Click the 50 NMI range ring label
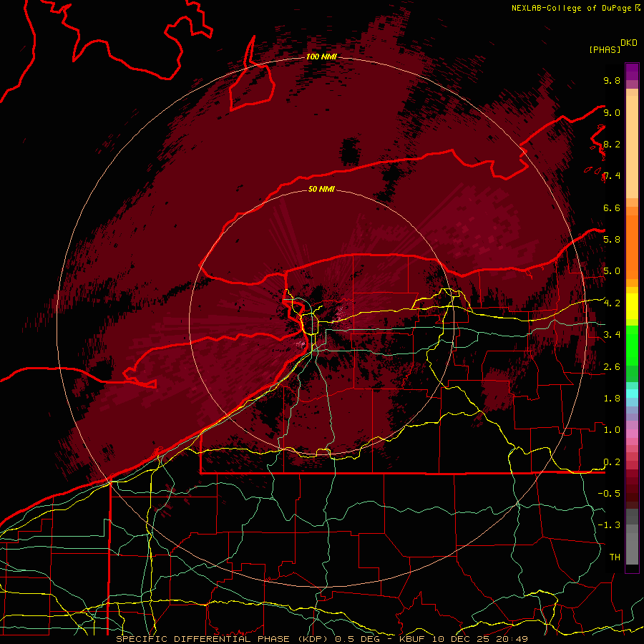This screenshot has height=644, width=644. pos(321,189)
